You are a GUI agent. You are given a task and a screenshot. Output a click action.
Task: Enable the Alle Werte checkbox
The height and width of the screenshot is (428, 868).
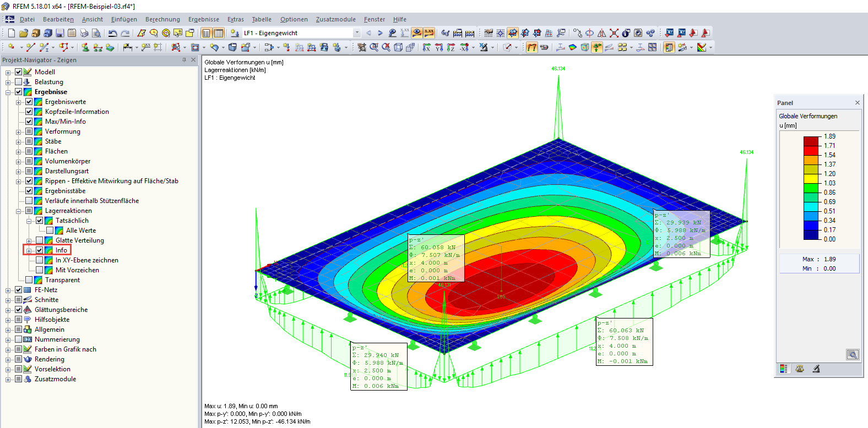50,231
